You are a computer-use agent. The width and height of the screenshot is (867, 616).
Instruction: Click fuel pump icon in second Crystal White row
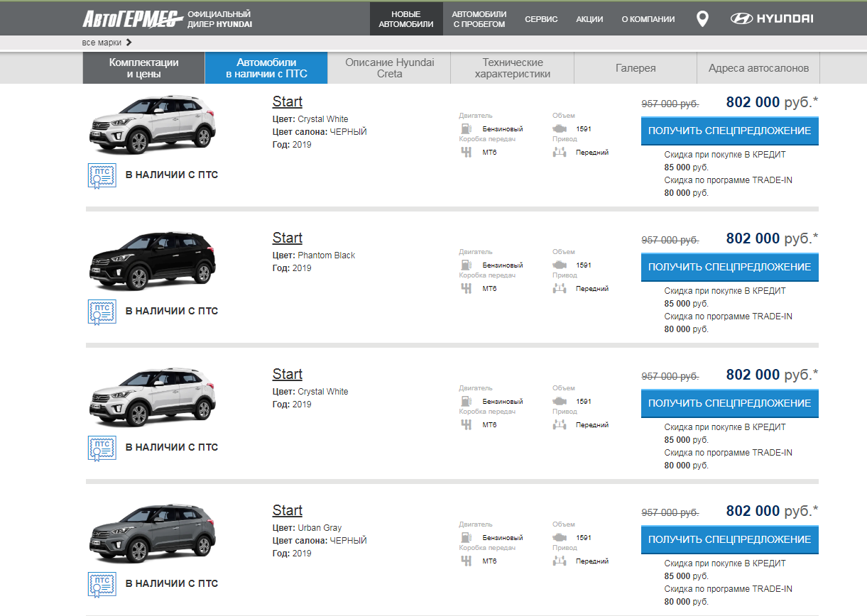tap(467, 401)
